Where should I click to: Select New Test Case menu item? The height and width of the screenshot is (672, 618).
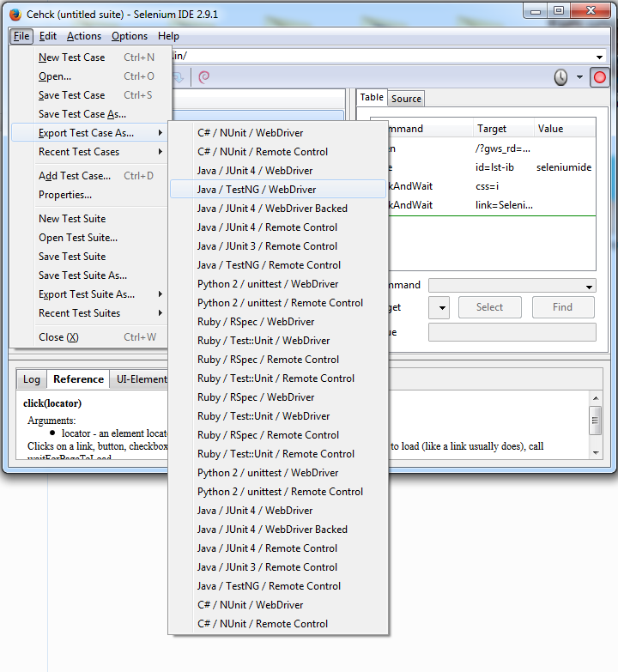tap(90, 58)
